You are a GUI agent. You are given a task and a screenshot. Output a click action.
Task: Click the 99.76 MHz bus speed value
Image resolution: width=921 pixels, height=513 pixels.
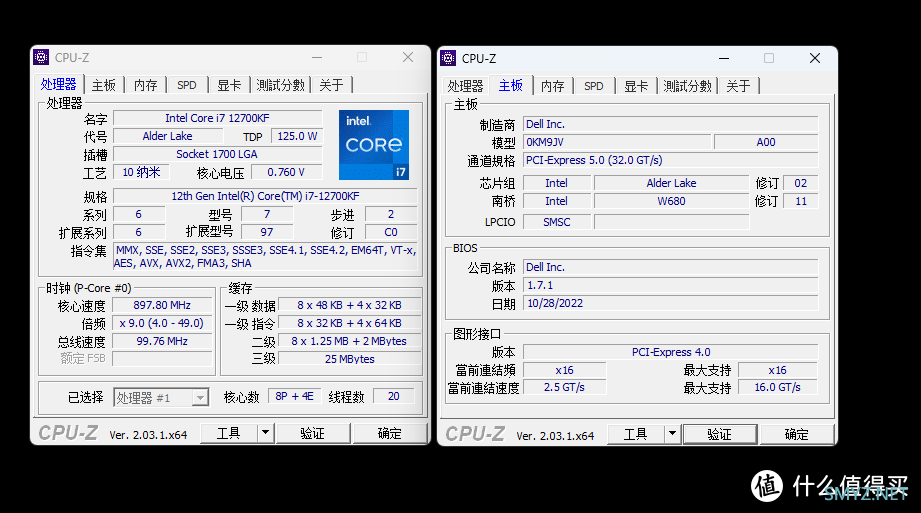(x=162, y=341)
